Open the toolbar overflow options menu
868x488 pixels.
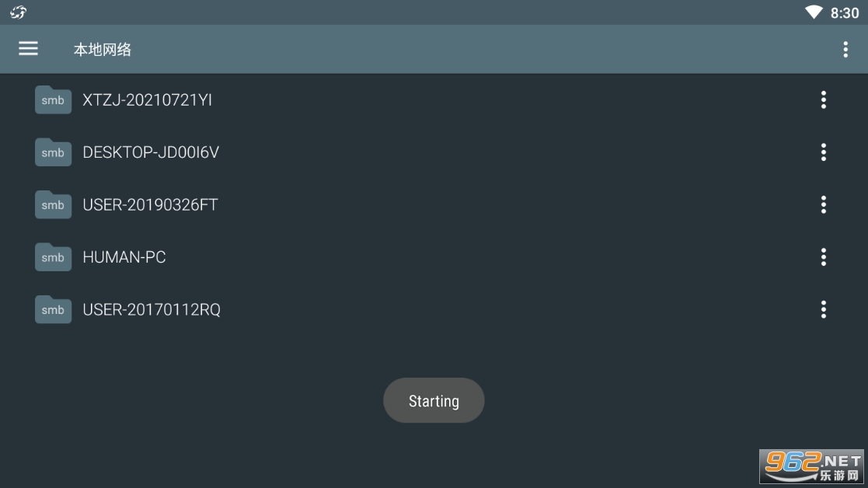click(x=845, y=50)
